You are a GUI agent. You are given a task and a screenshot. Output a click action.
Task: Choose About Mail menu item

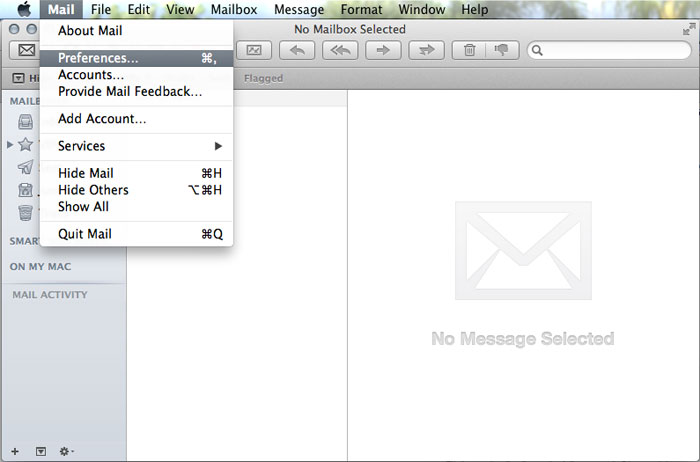pyautogui.click(x=136, y=31)
